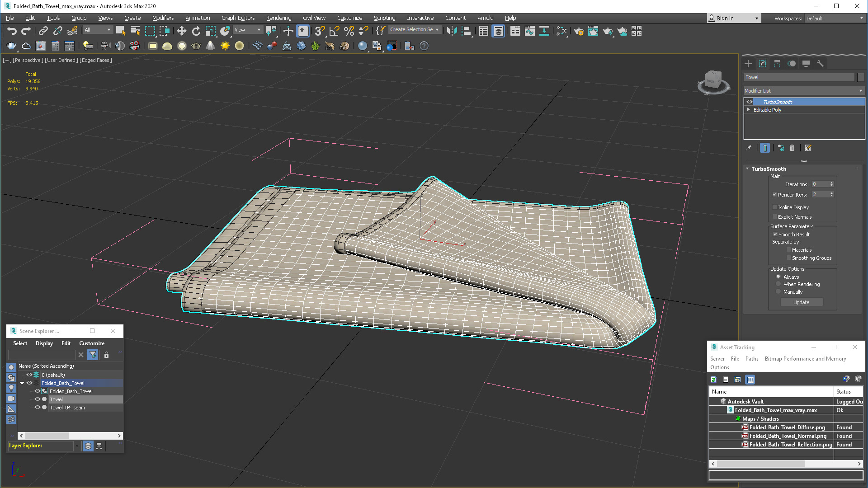
Task: Open the Modifiers menu
Action: pyautogui.click(x=163, y=18)
